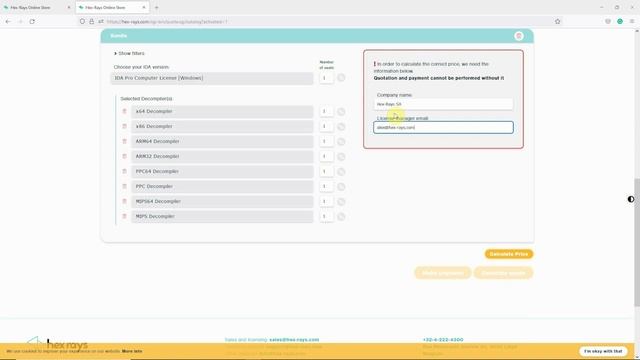Remove the x86 Decompiler with its trash icon

click(124, 126)
